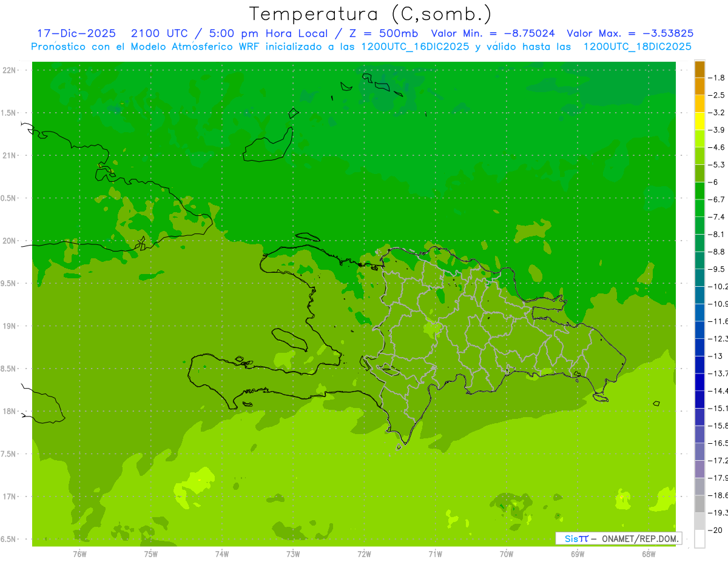Click the '74W' longitude label
The image size is (728, 562).
(222, 554)
